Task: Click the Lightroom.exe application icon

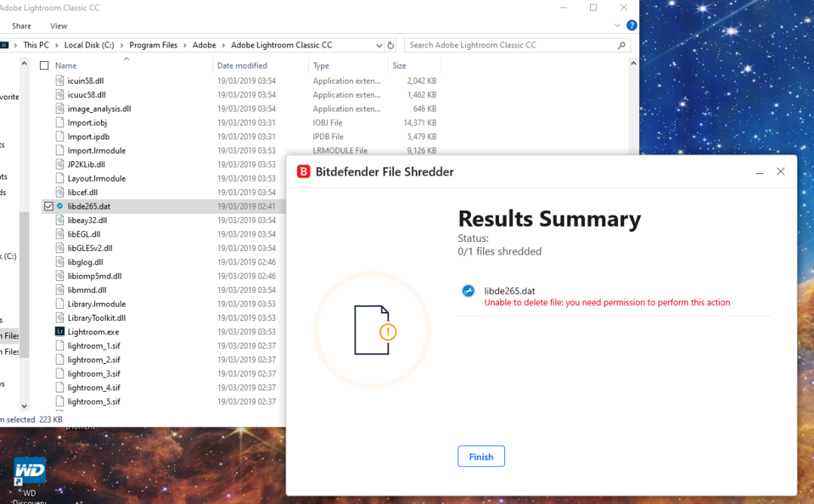Action: [x=60, y=331]
